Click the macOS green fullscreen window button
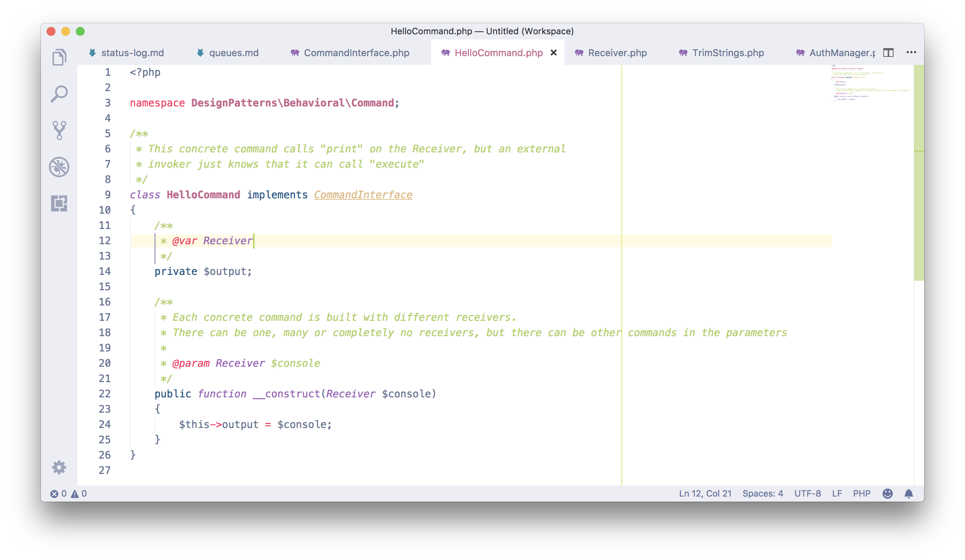The width and height of the screenshot is (965, 560). [80, 31]
